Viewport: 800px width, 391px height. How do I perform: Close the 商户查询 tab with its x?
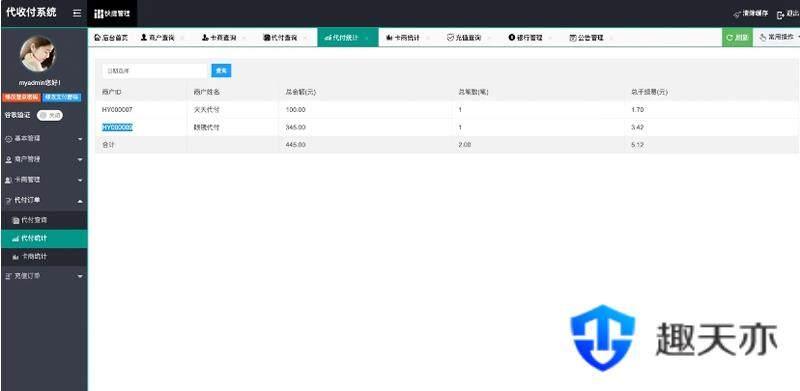tap(183, 38)
